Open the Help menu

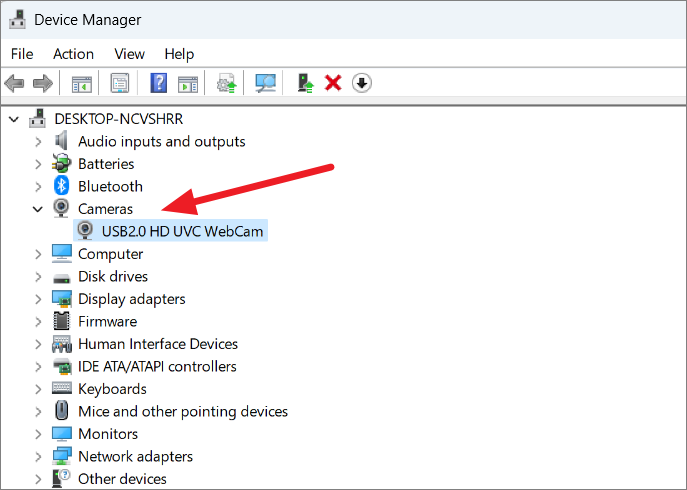(179, 54)
